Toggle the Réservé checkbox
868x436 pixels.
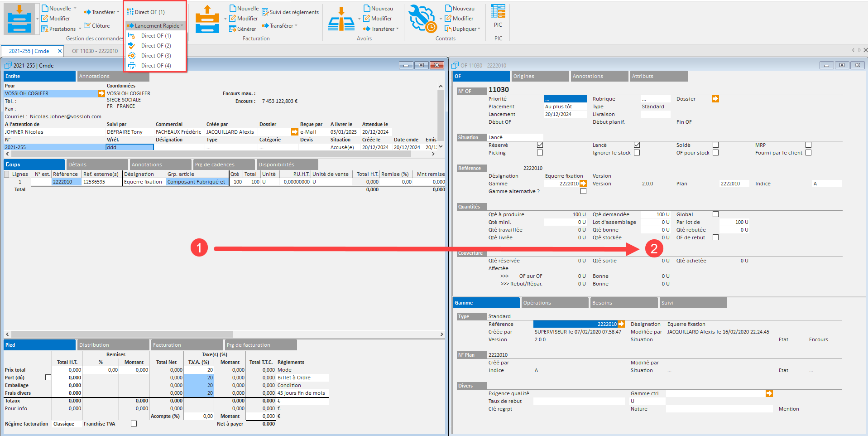coord(540,145)
